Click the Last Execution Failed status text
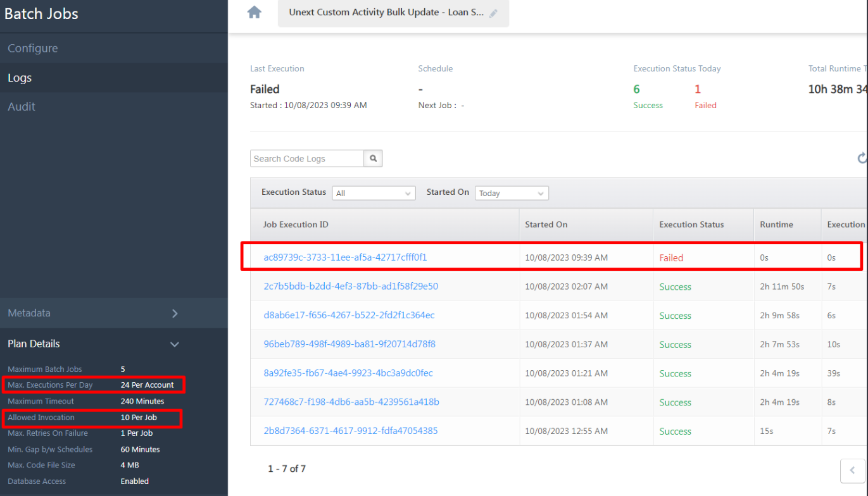 coord(265,89)
